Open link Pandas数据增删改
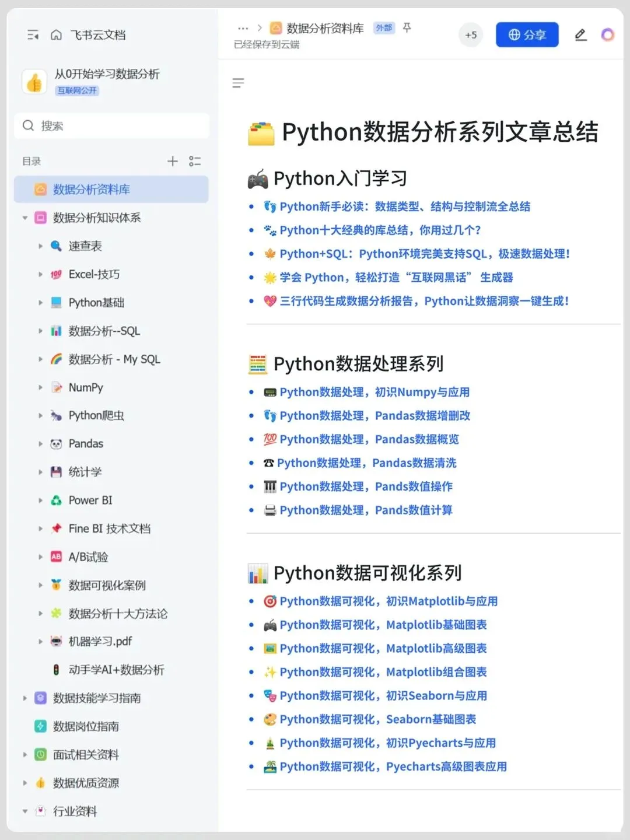This screenshot has height=840, width=630. (x=375, y=416)
